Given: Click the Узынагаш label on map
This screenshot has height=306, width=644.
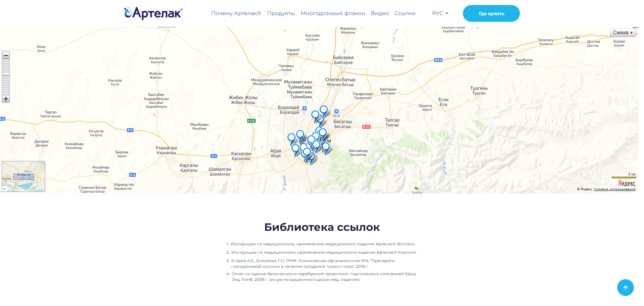Looking at the screenshot, I should point(166,150).
